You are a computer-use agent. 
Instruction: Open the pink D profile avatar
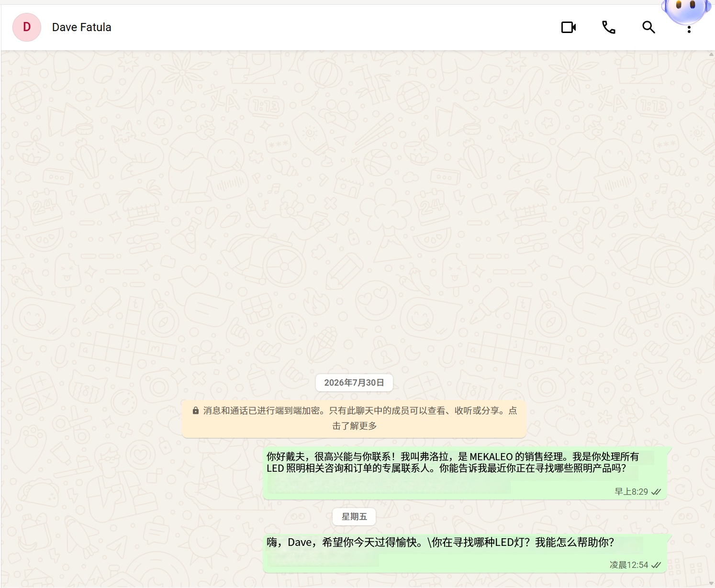[27, 27]
